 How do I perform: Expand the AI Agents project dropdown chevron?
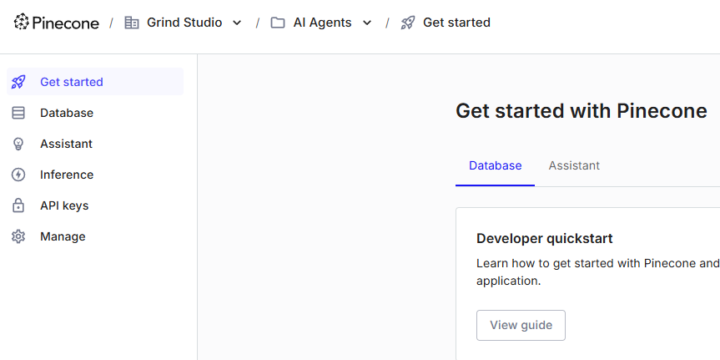[x=367, y=23]
